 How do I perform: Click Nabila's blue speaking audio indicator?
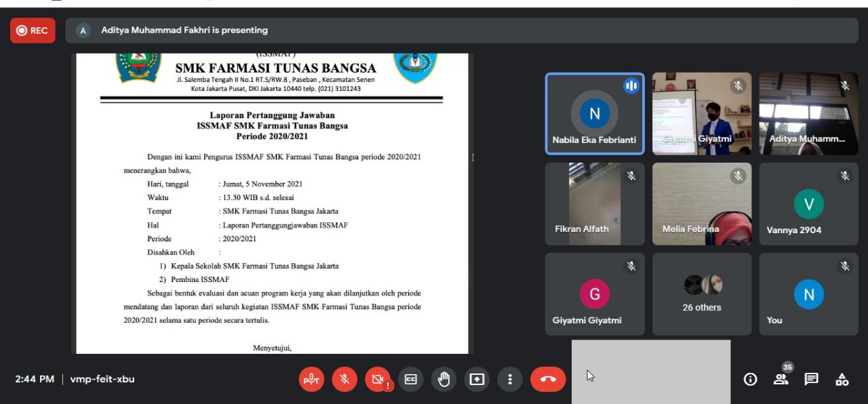pos(631,86)
